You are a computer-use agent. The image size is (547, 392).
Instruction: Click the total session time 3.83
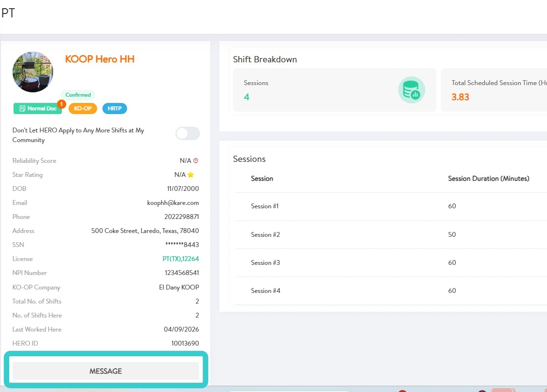pos(460,97)
